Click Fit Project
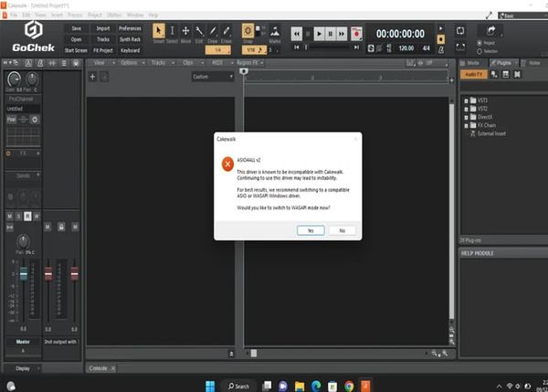This screenshot has width=548, height=392. [103, 50]
